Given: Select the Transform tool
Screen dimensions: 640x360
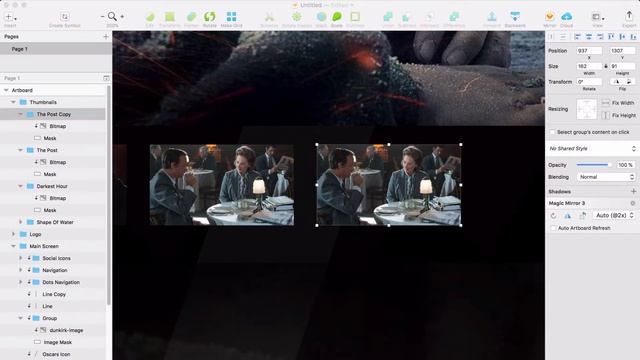Looking at the screenshot, I should [169, 17].
